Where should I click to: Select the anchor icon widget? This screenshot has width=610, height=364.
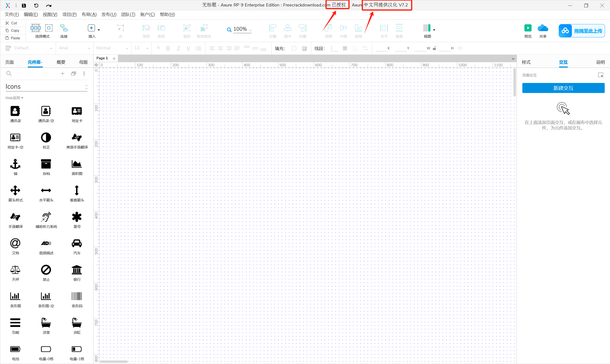(15, 164)
